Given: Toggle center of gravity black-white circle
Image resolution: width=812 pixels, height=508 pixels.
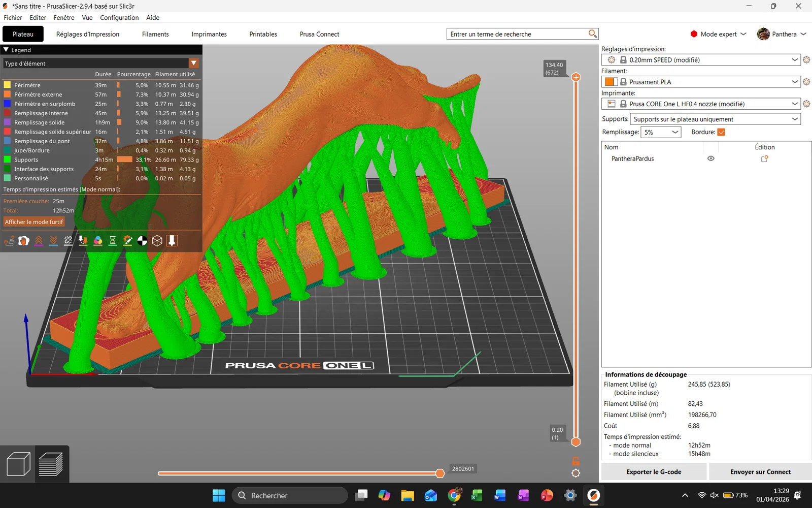Looking at the screenshot, I should 142,241.
